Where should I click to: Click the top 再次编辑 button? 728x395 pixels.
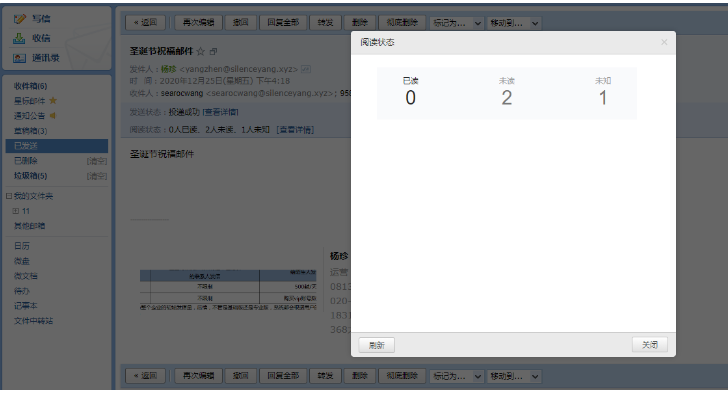click(x=198, y=23)
